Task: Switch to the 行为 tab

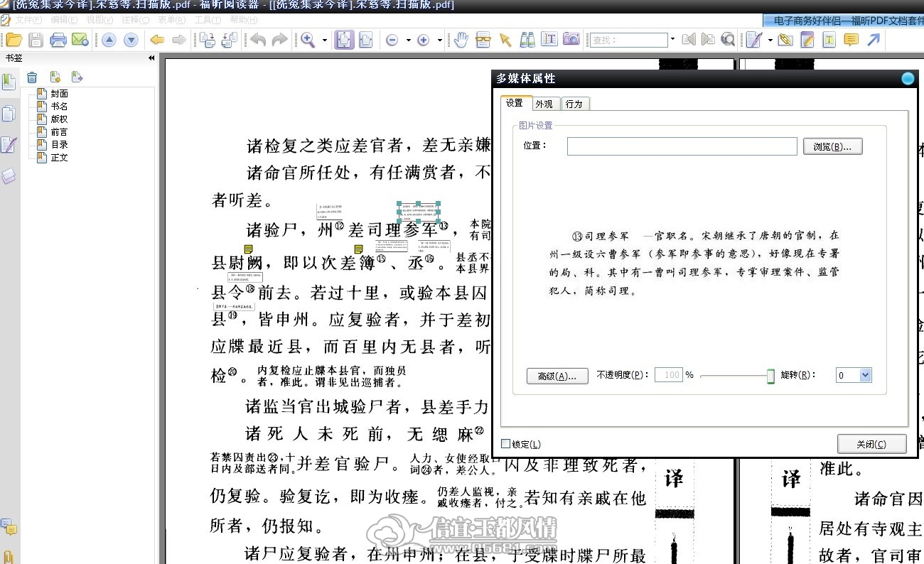Action: point(574,104)
